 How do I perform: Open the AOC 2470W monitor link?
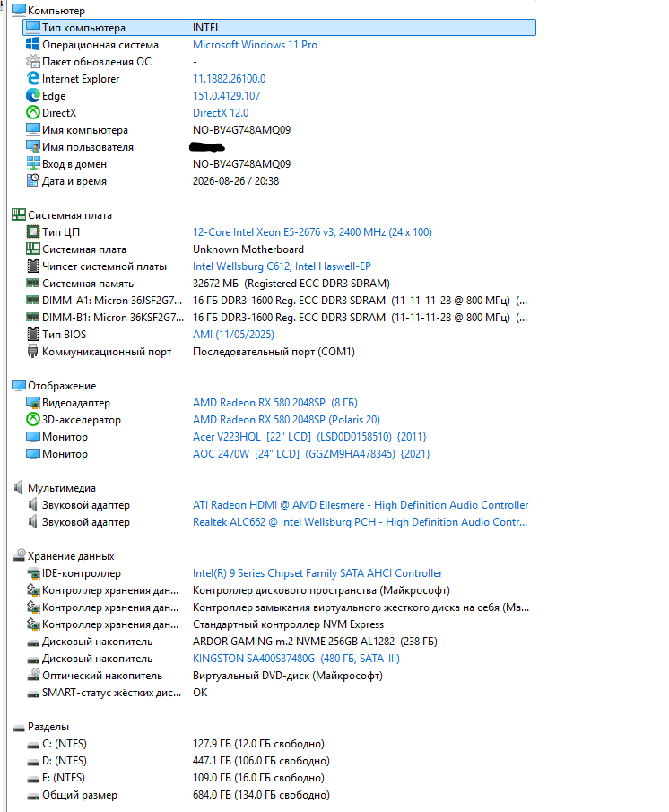click(311, 454)
